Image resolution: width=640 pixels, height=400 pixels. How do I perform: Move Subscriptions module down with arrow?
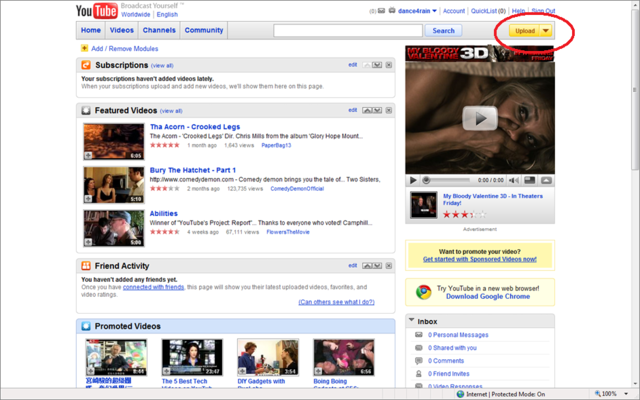tap(377, 65)
